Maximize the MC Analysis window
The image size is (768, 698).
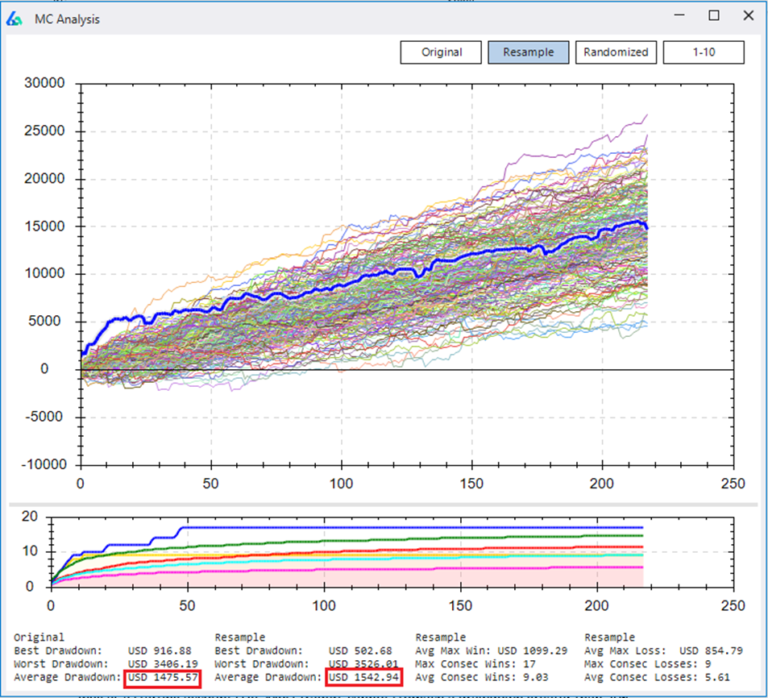pos(714,17)
